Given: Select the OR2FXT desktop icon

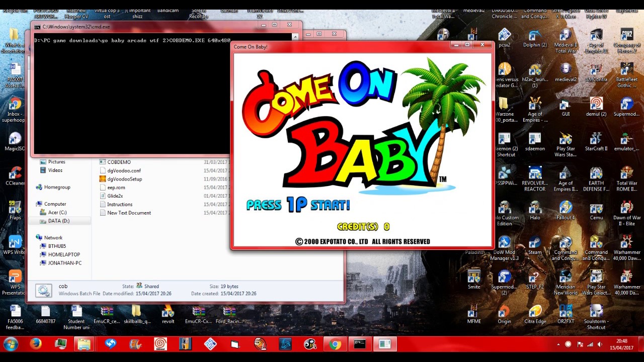Looking at the screenshot, I should 566,315.
